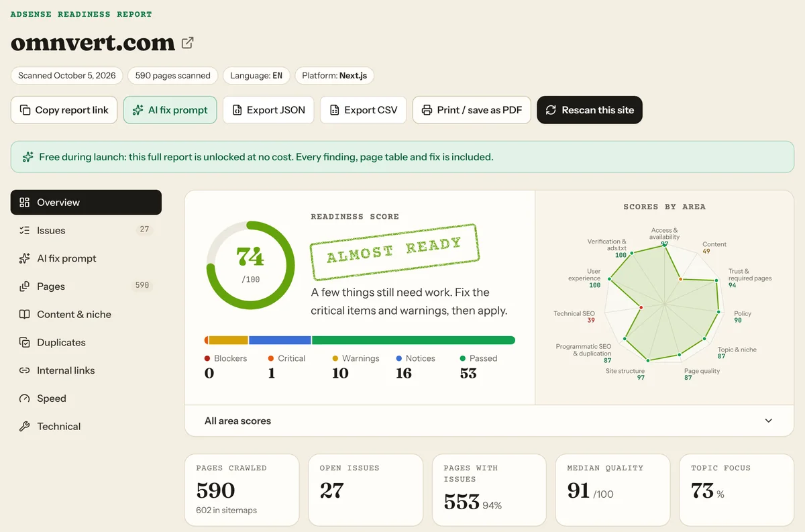Click the Median Quality card
The height and width of the screenshot is (532, 805).
tap(612, 490)
